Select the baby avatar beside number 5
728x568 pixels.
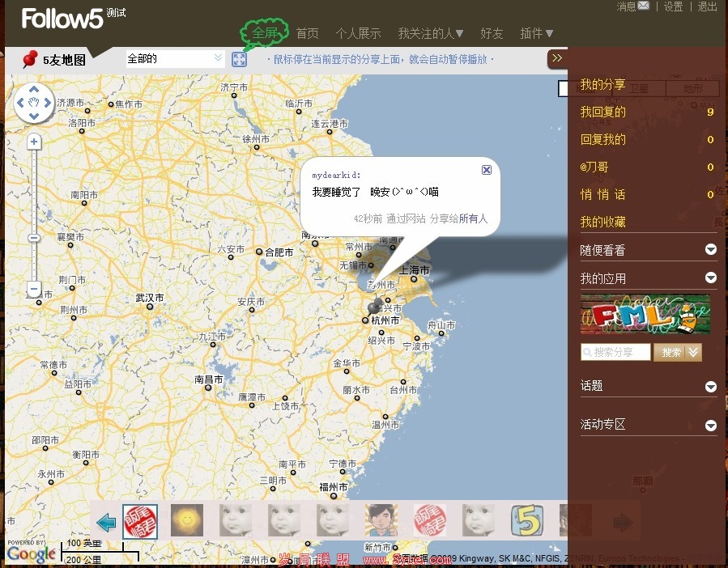[x=479, y=520]
